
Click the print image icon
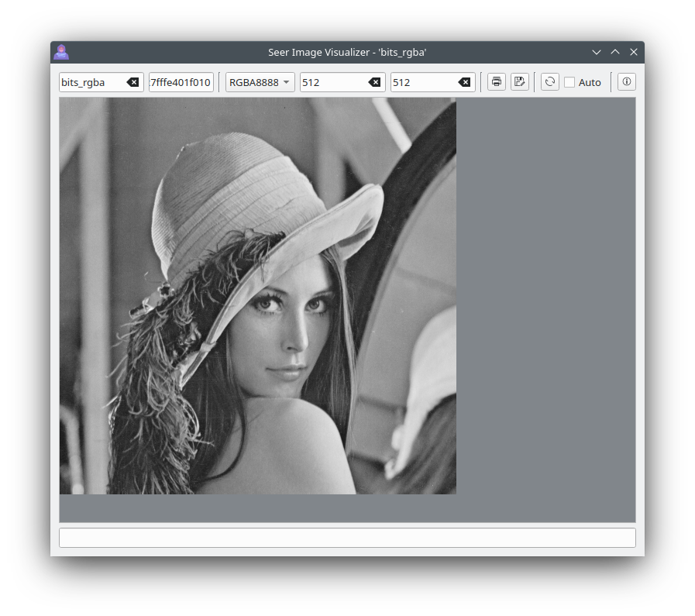tap(497, 82)
